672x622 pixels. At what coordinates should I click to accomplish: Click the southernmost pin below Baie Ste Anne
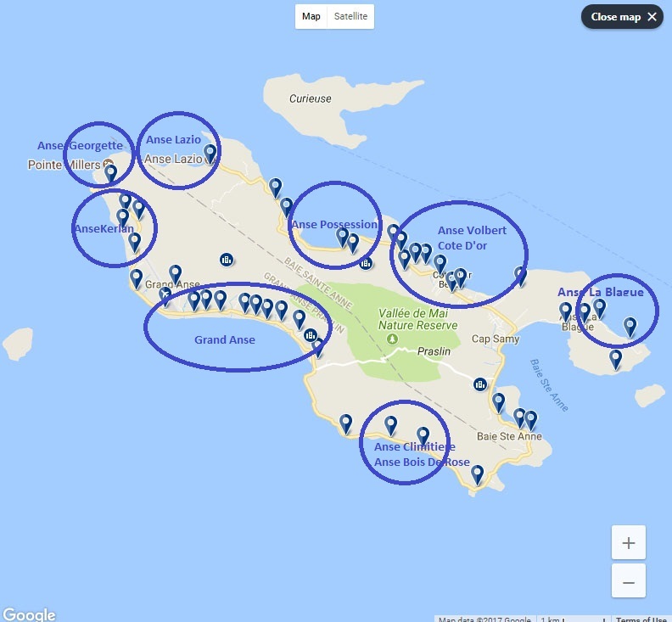click(x=478, y=474)
